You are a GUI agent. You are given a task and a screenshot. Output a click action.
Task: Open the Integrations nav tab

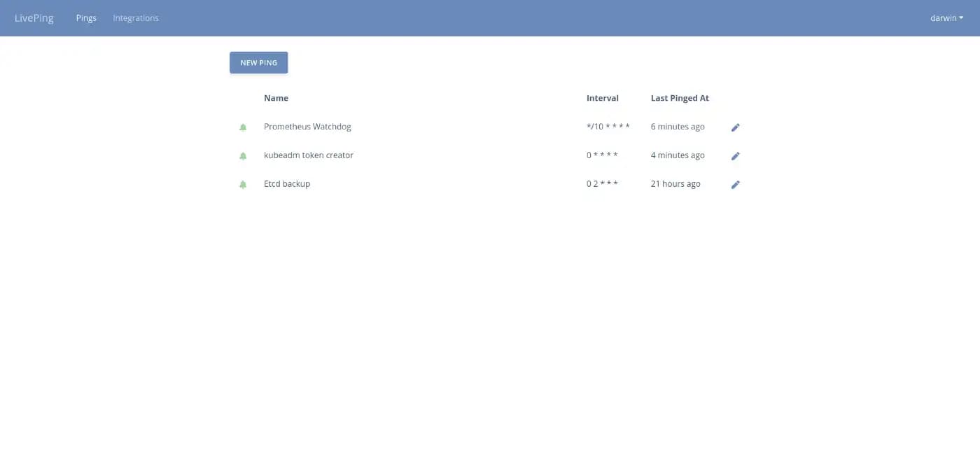pyautogui.click(x=136, y=18)
